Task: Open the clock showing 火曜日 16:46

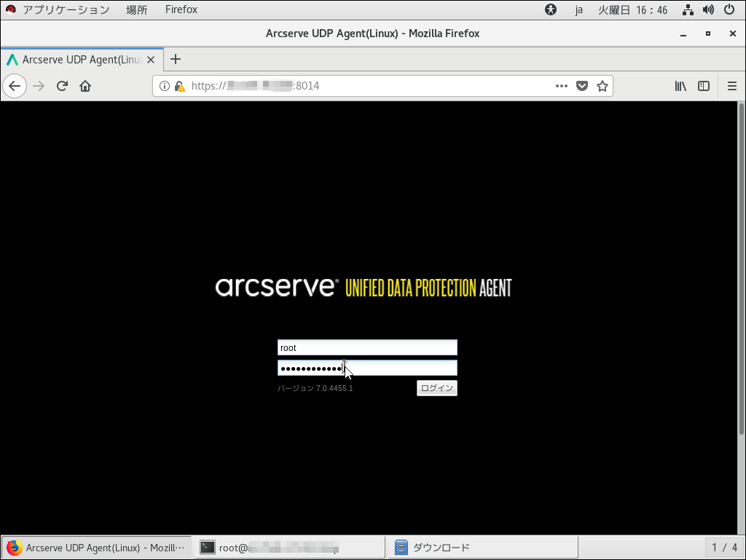Action: (633, 9)
